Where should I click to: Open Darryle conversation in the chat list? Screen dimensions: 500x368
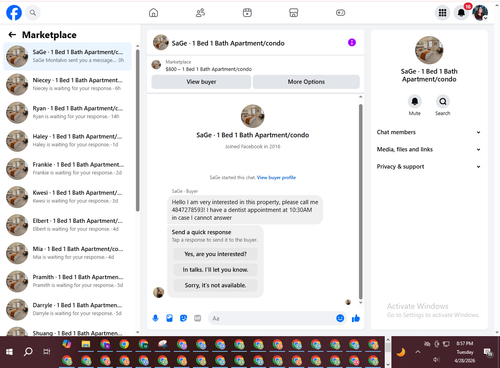(68, 309)
